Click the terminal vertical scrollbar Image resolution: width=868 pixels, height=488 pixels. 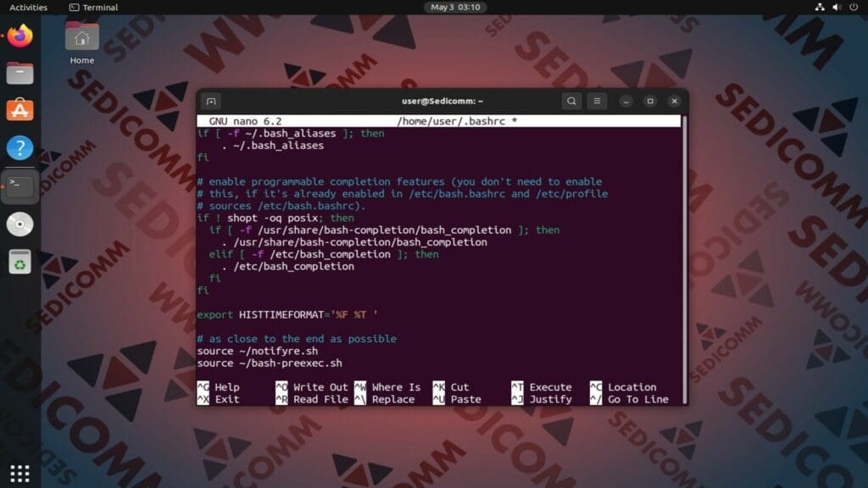(x=685, y=259)
